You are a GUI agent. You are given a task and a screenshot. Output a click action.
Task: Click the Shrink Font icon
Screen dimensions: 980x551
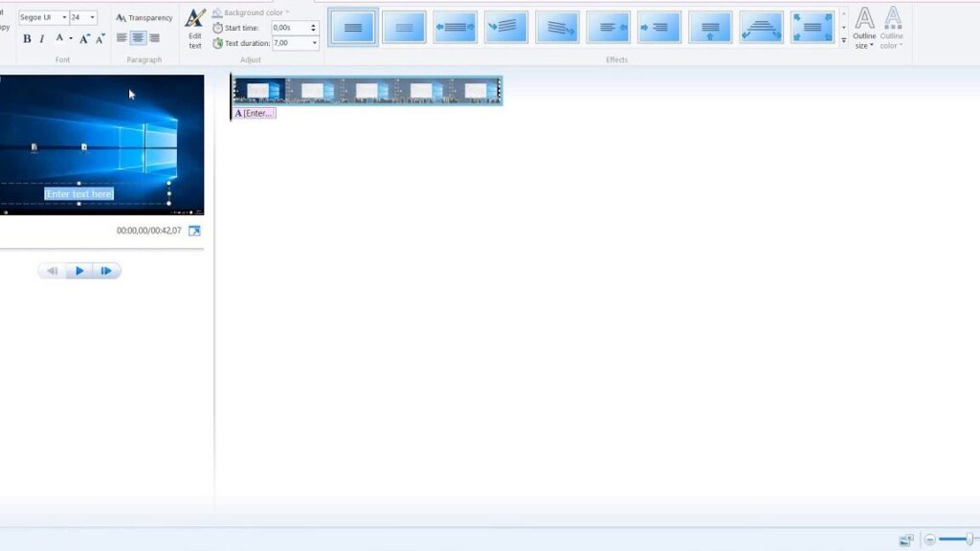tap(100, 36)
